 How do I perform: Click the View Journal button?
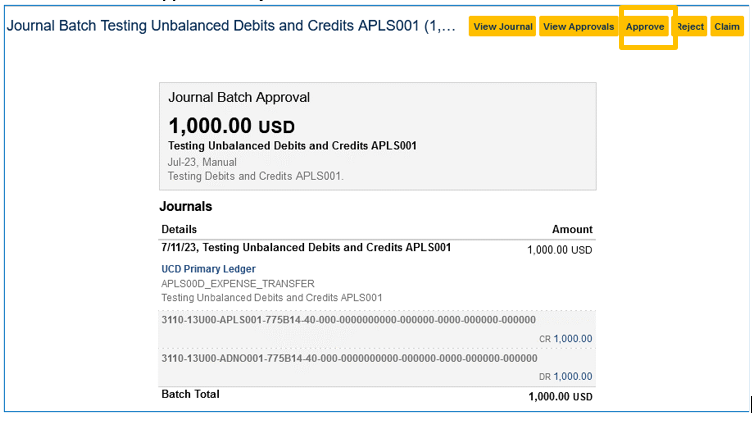[502, 27]
